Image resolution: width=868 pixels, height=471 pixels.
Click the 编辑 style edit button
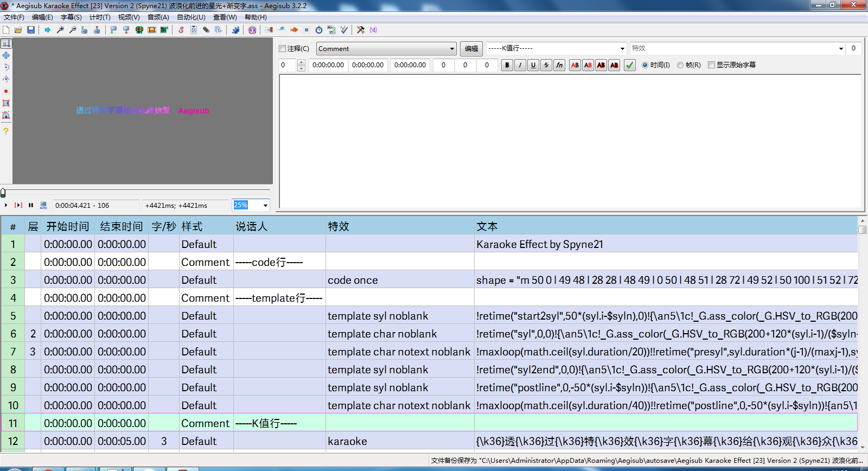point(471,49)
